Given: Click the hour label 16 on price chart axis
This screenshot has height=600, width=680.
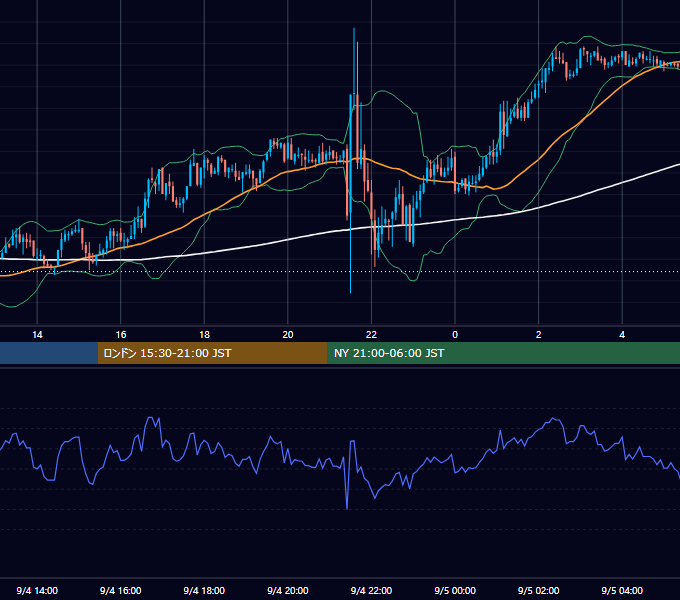Looking at the screenshot, I should (x=121, y=334).
